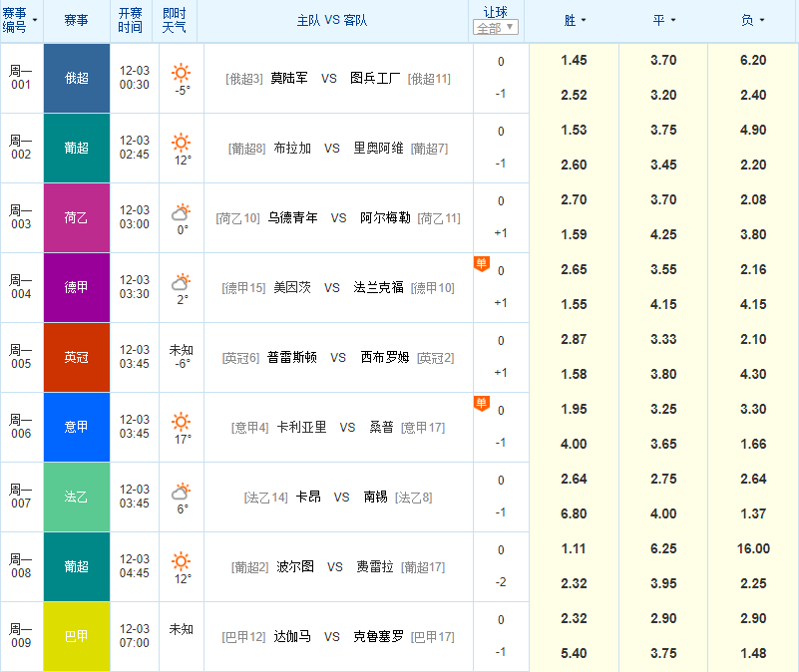Click the 开赛时间 column header

pos(131,20)
